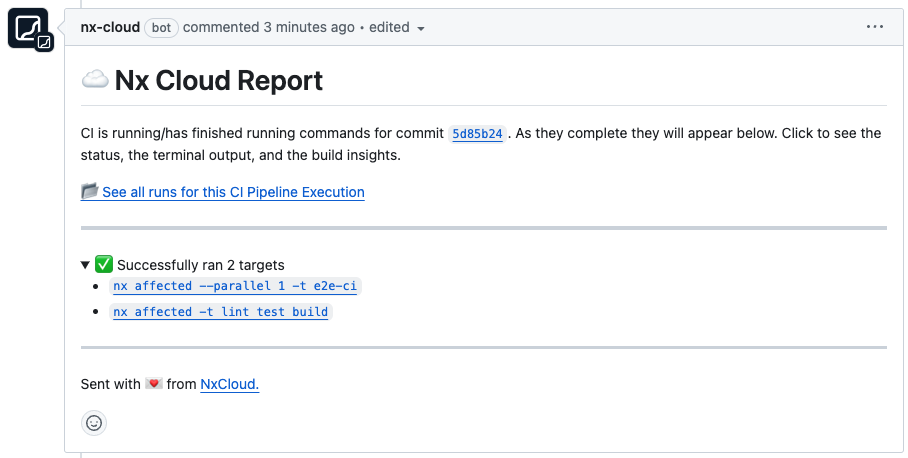Add a reaction with the smiley button
Image resolution: width=908 pixels, height=458 pixels.
pyautogui.click(x=94, y=423)
